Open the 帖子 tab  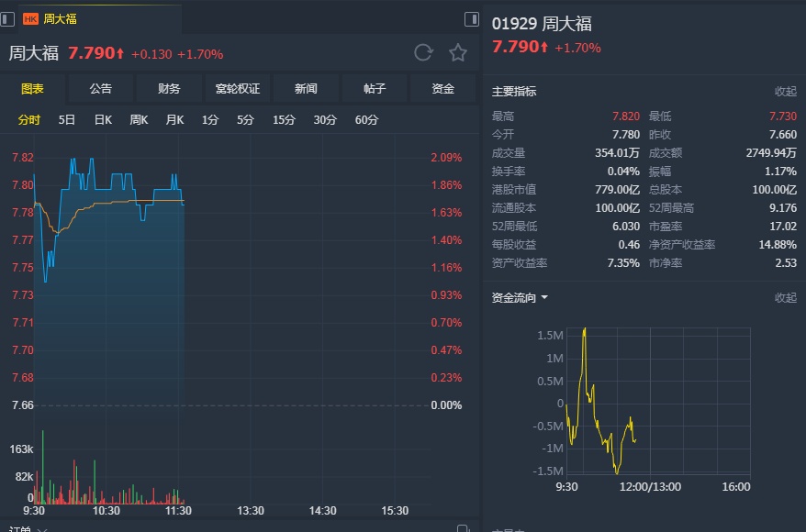tap(375, 89)
